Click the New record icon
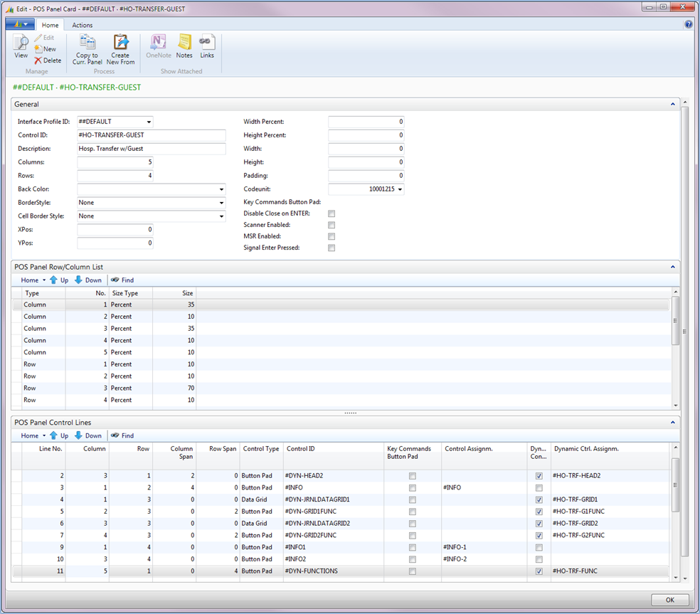 point(45,49)
